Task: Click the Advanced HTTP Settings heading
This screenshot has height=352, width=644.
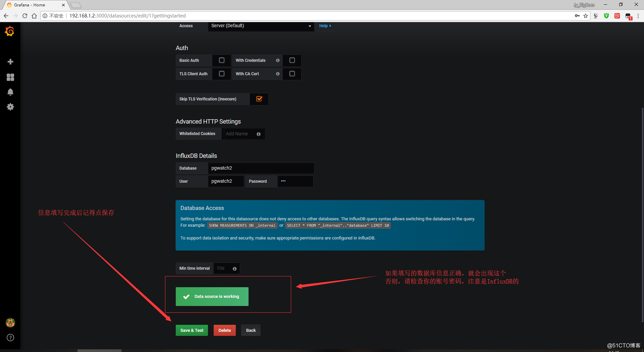Action: [208, 122]
